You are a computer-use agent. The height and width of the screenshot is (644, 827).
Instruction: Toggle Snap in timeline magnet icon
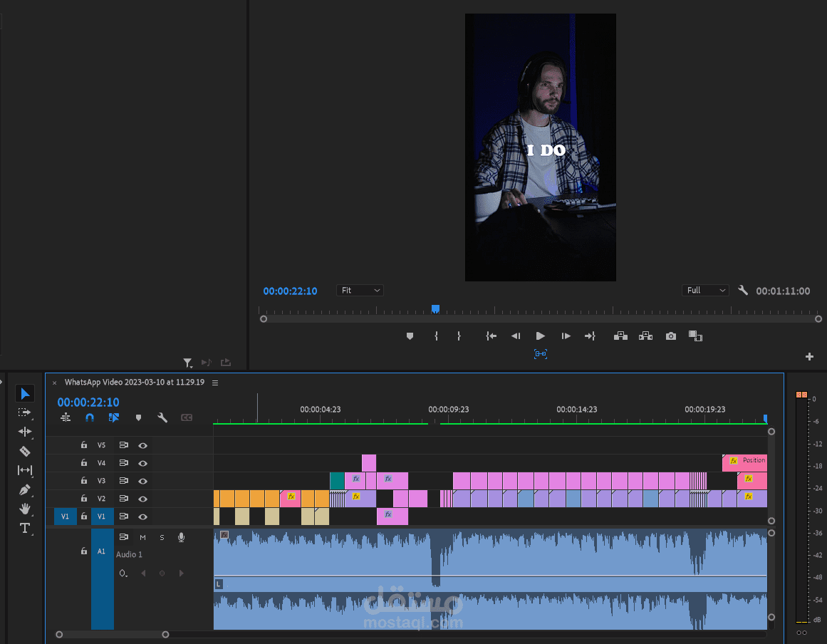pos(90,418)
